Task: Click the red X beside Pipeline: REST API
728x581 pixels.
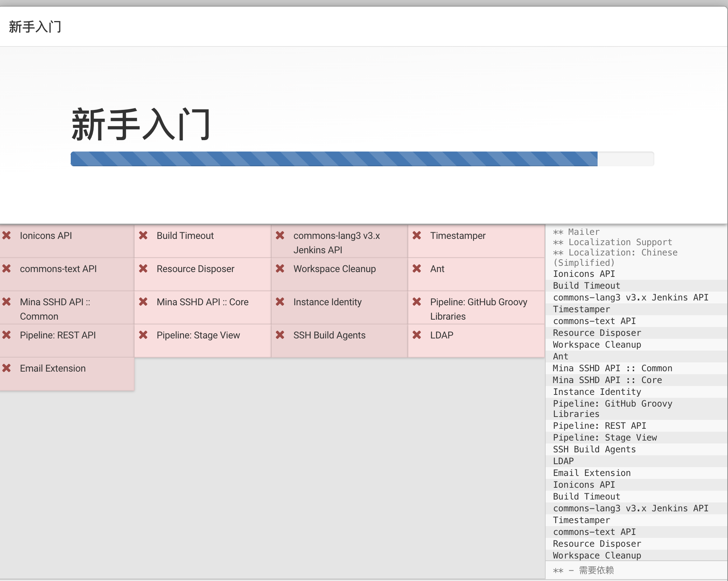Action: tap(7, 335)
